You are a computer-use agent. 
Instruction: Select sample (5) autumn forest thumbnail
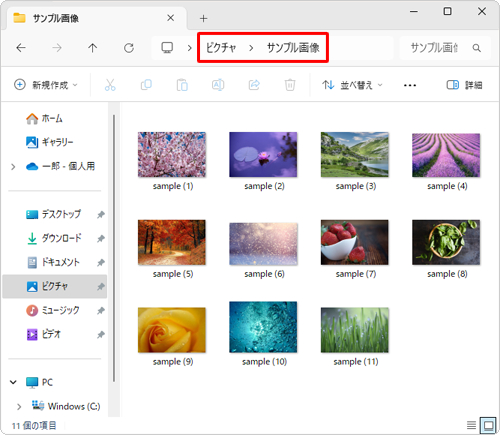tap(172, 242)
